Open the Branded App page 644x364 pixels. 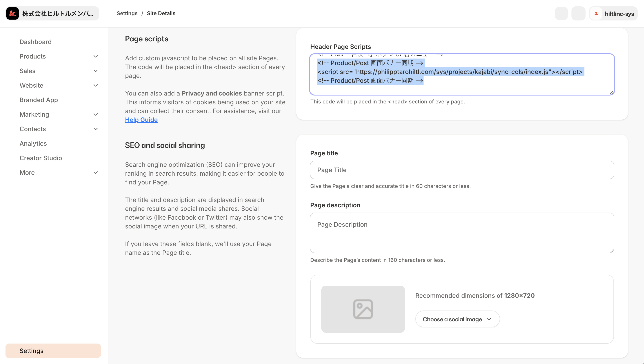39,100
